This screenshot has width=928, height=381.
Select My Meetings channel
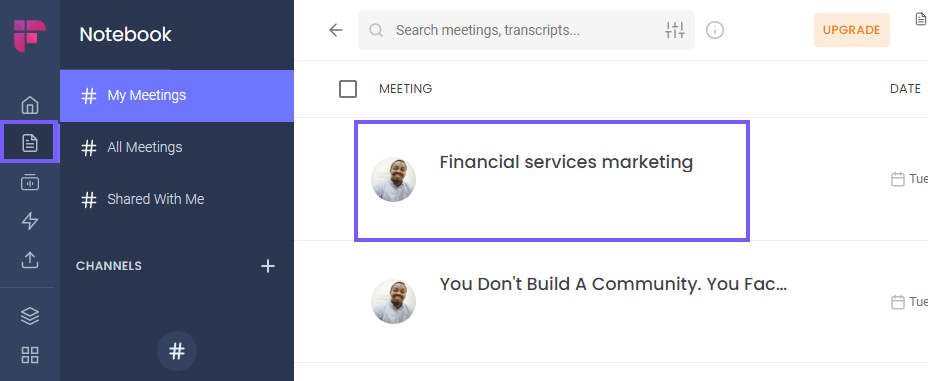(177, 96)
